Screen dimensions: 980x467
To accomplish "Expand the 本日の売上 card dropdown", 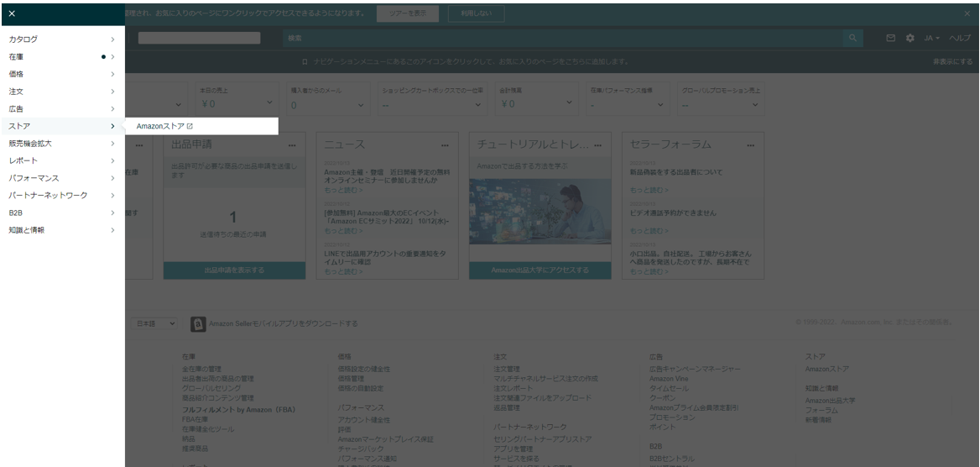I will [269, 102].
